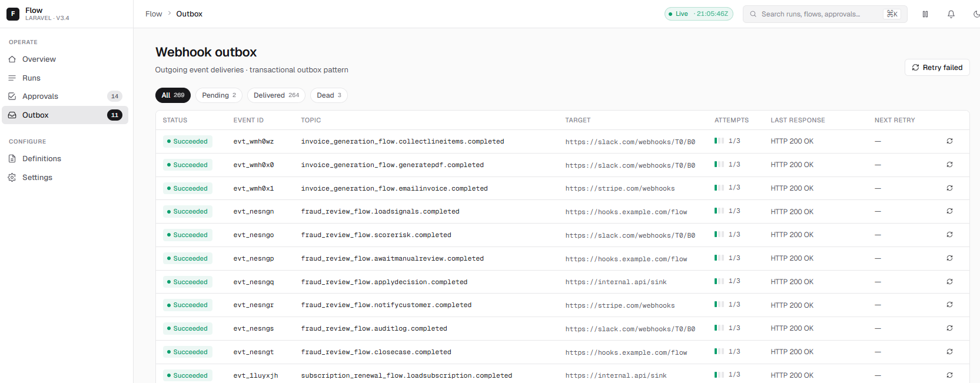Retry delivery icon for evt_nesngq

pyautogui.click(x=949, y=282)
